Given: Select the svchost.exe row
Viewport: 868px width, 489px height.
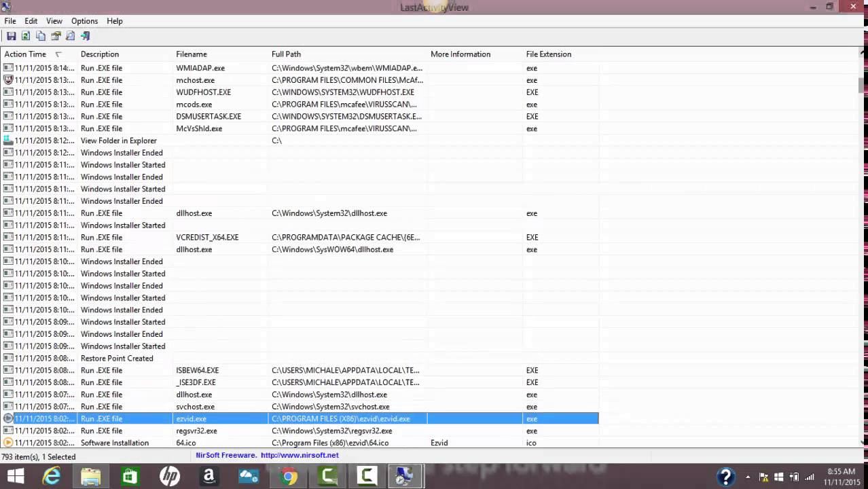Looking at the screenshot, I should [300, 407].
